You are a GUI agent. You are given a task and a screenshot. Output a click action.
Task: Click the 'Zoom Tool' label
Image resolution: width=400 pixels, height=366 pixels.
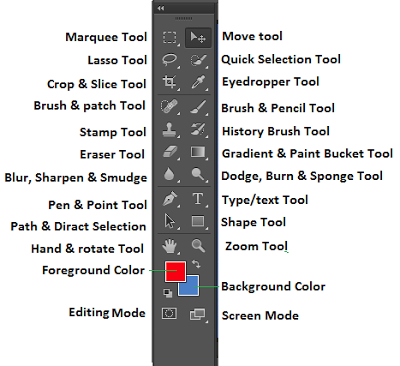coord(256,246)
